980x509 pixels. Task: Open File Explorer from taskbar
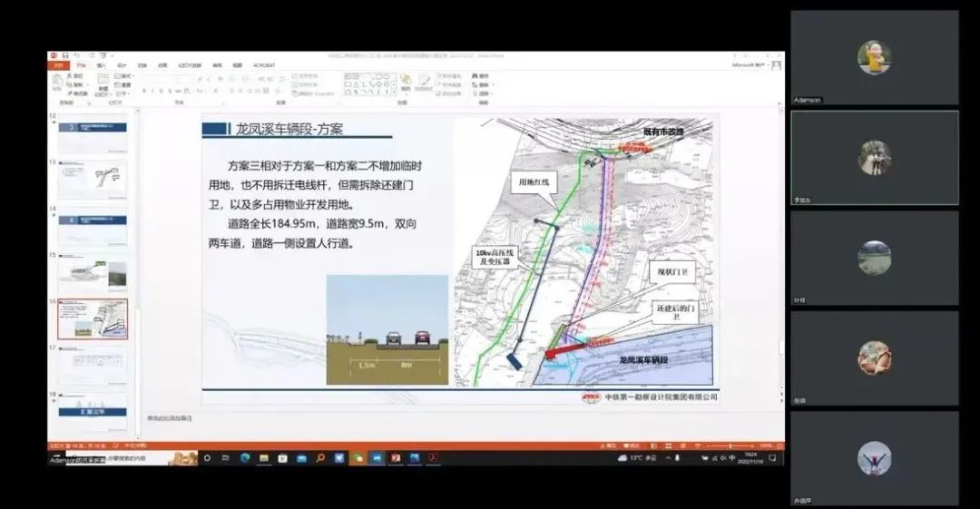click(x=264, y=458)
